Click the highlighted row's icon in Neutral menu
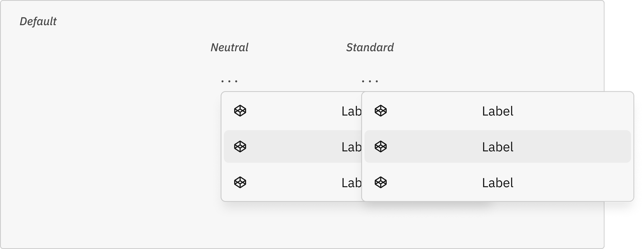This screenshot has height=249, width=644. point(240,147)
